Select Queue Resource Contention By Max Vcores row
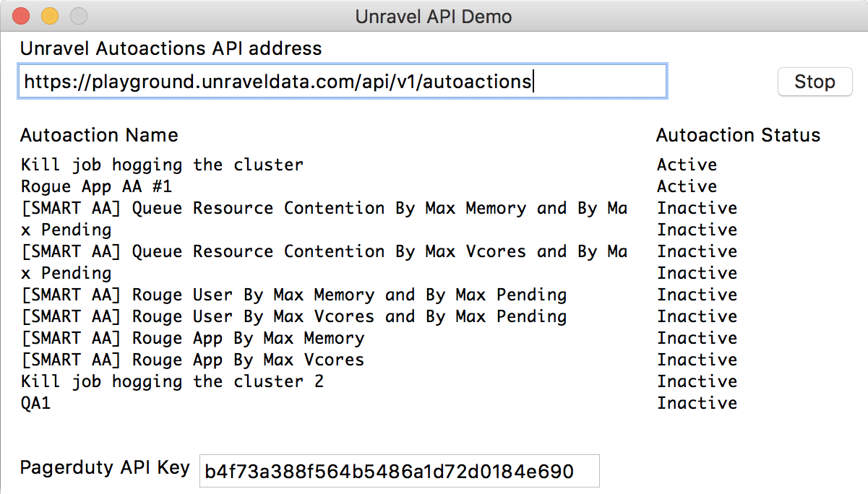 (x=324, y=262)
